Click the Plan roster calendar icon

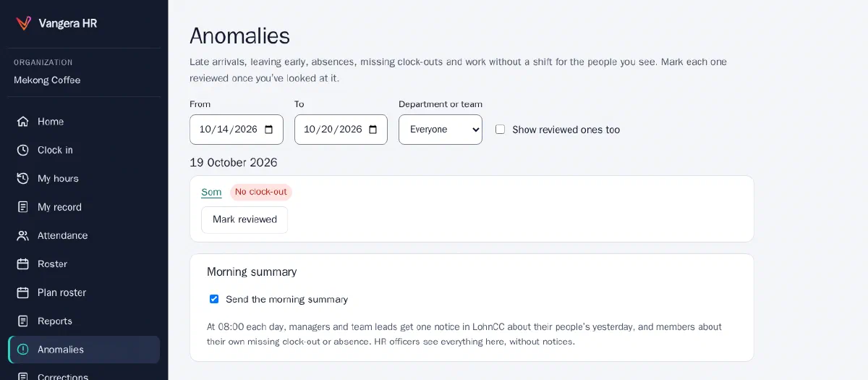coord(23,292)
